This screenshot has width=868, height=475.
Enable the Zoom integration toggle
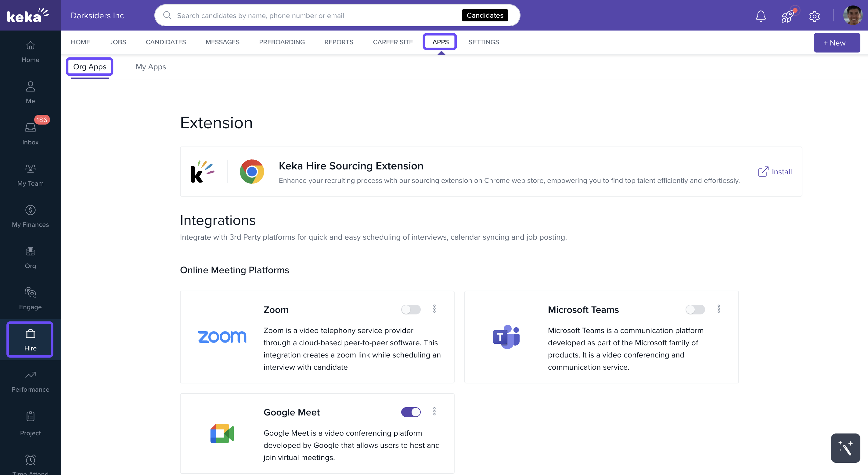tap(410, 309)
